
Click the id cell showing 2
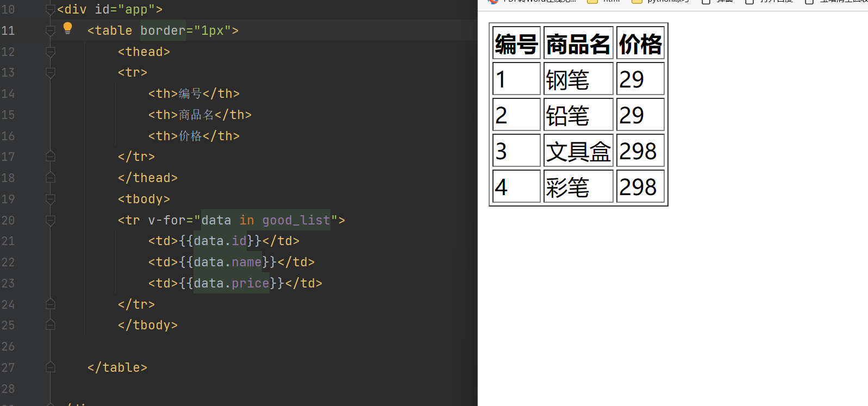[516, 115]
